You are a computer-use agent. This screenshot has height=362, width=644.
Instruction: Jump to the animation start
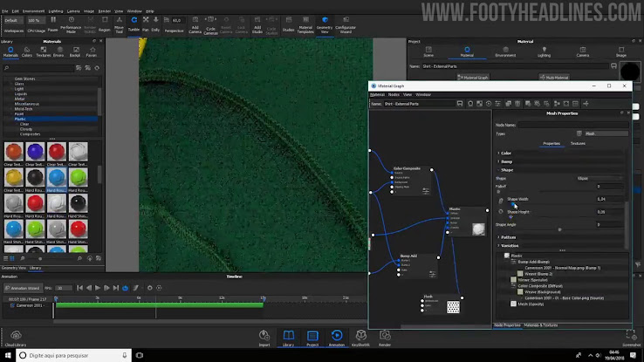click(x=79, y=288)
